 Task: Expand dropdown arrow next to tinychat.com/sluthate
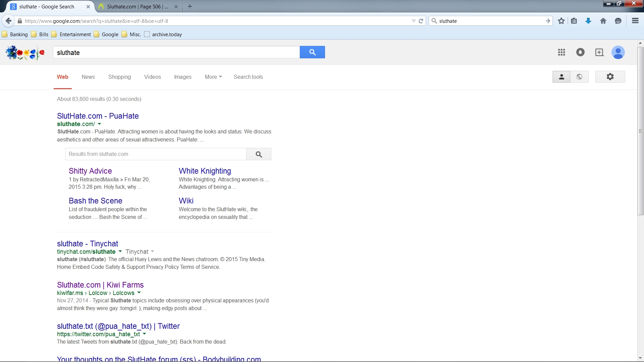pyautogui.click(x=120, y=251)
